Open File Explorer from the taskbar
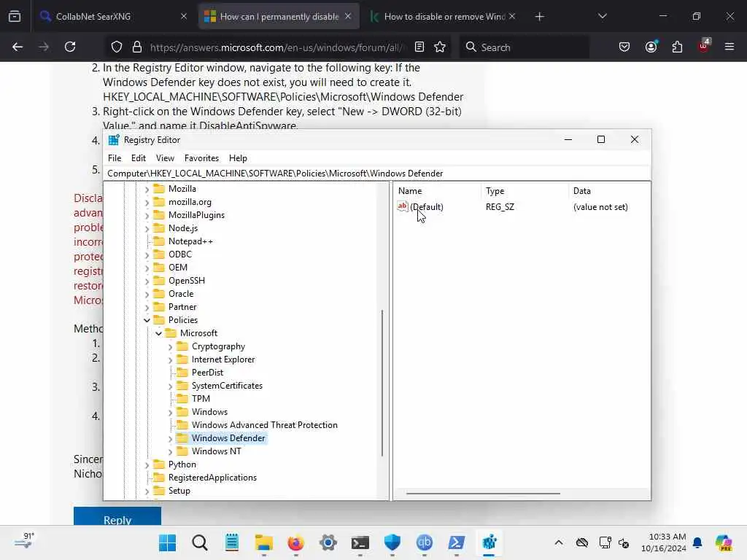 (x=263, y=542)
